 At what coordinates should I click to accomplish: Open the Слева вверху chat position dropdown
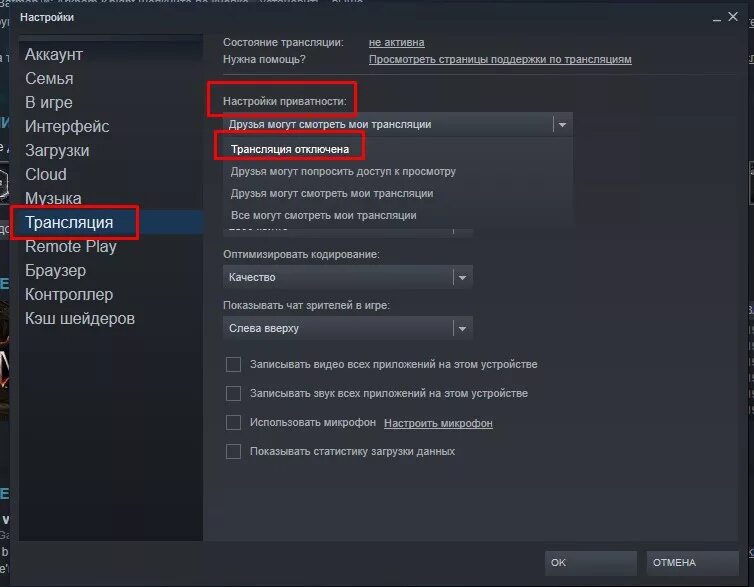coord(348,328)
